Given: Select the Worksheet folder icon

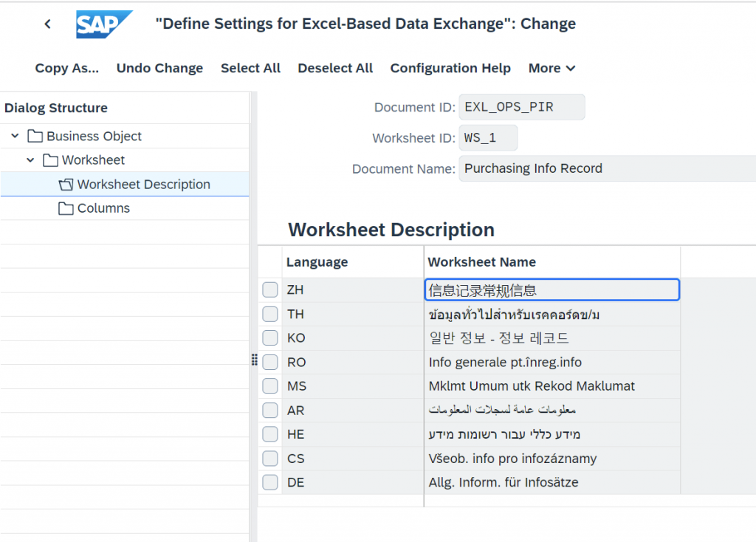Looking at the screenshot, I should point(50,160).
